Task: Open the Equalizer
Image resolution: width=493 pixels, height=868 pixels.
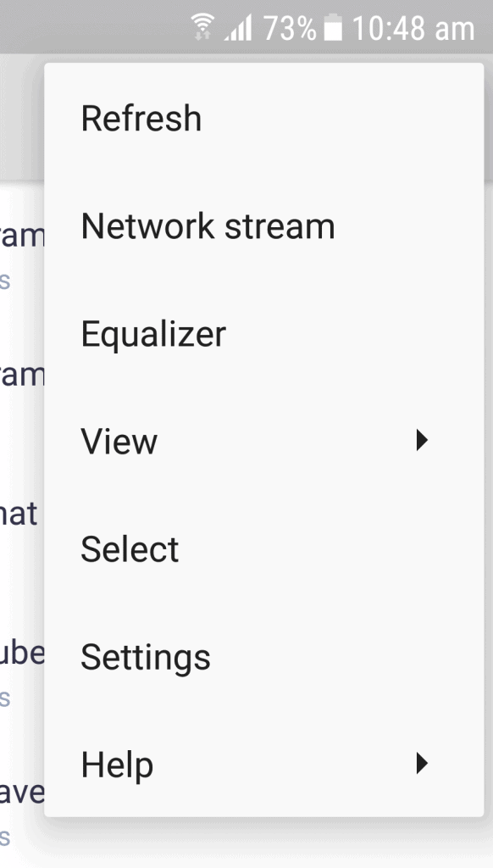Action: [x=264, y=333]
